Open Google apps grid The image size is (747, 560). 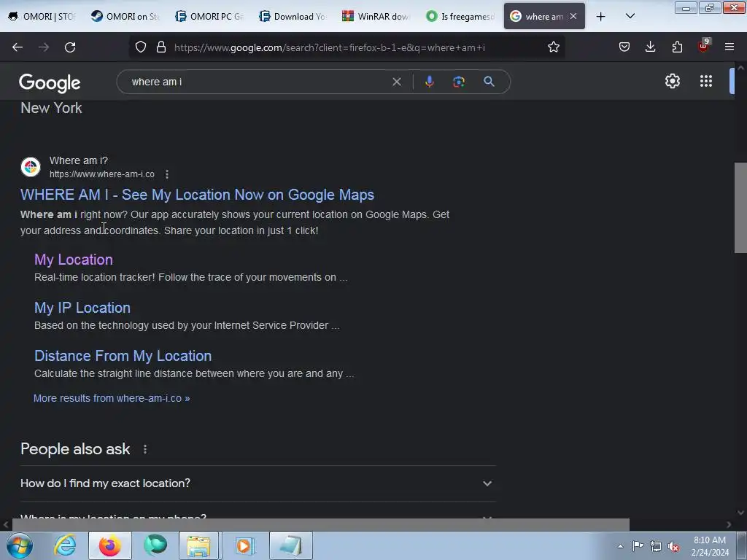(x=706, y=81)
